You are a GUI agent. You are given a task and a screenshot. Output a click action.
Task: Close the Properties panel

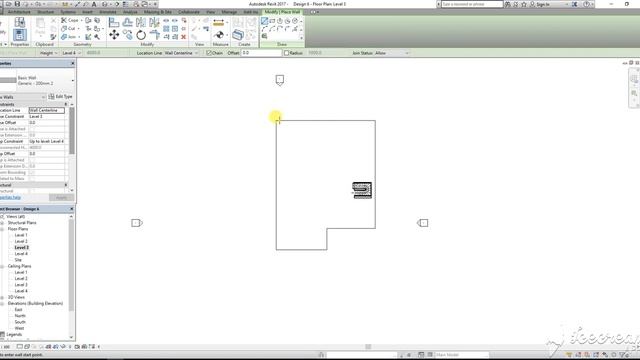(x=73, y=64)
